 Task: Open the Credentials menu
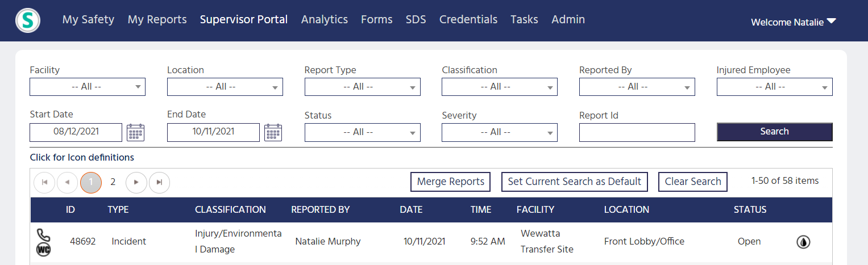(x=468, y=19)
